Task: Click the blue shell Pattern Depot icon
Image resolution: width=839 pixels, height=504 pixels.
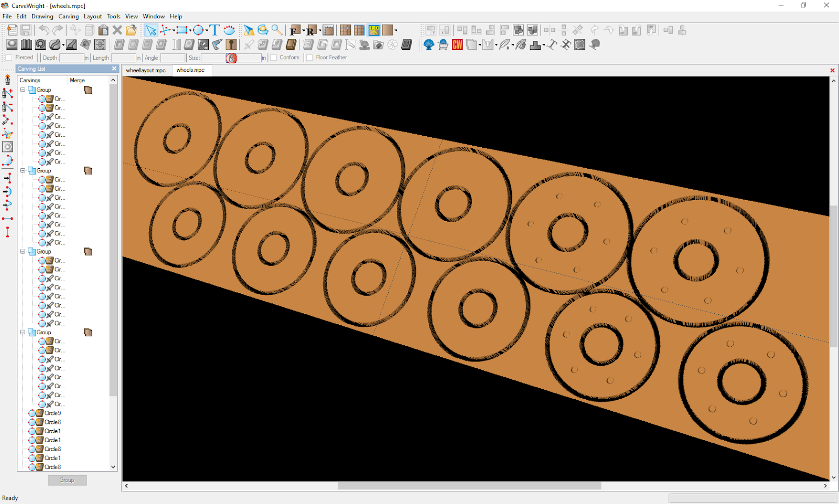Action: pyautogui.click(x=429, y=45)
